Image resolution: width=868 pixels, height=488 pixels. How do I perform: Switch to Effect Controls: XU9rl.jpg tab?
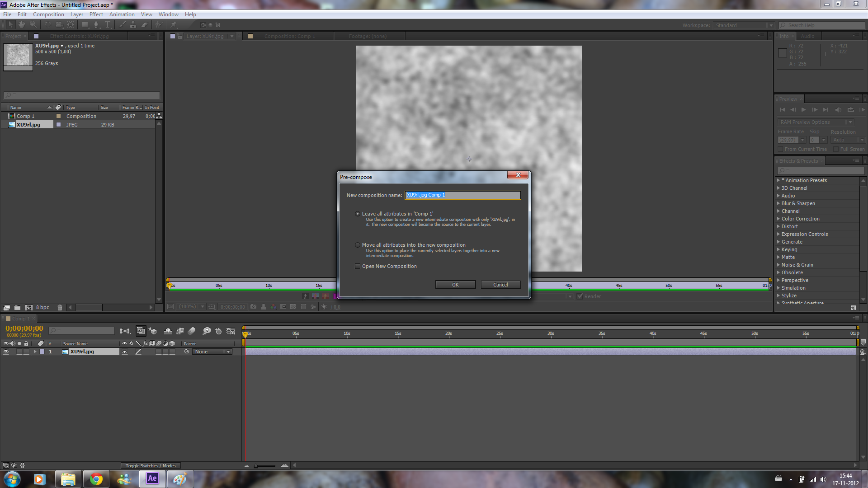click(x=79, y=36)
